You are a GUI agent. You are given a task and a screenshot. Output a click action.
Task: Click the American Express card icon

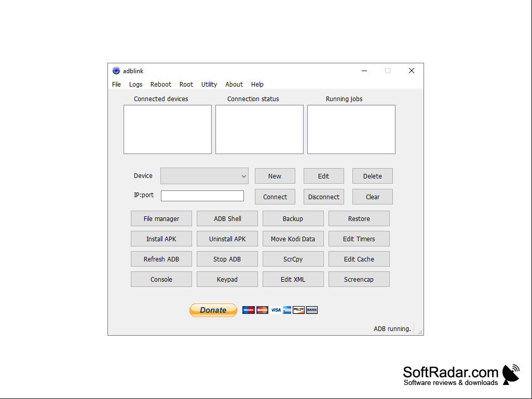tap(287, 310)
